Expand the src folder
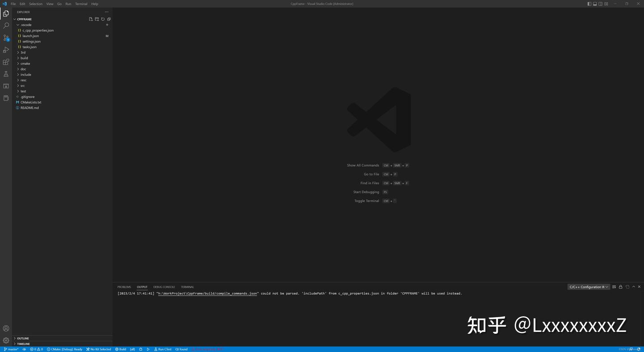Screen dimensions: 644x352 pyautogui.click(x=22, y=85)
